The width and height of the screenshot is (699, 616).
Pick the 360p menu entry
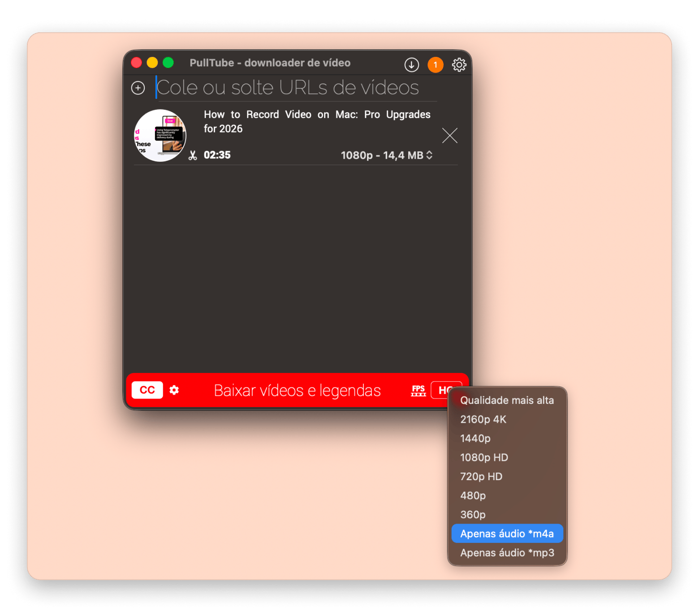507,515
